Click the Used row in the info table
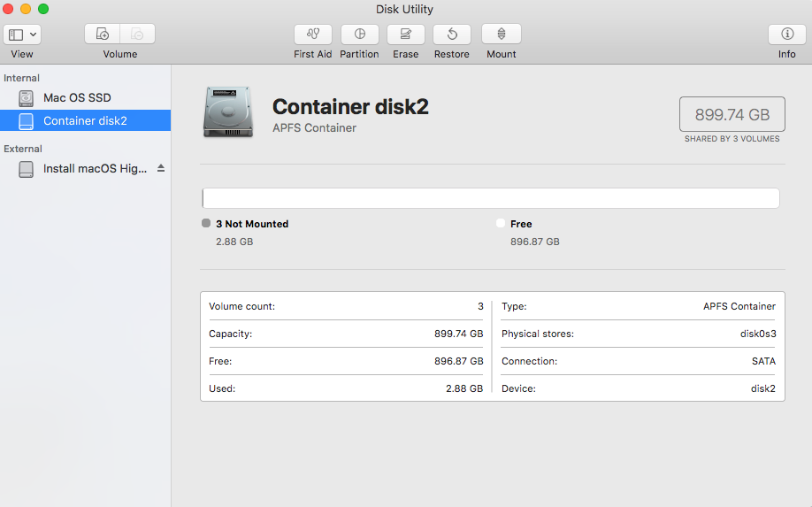Image resolution: width=812 pixels, height=507 pixels. 346,389
